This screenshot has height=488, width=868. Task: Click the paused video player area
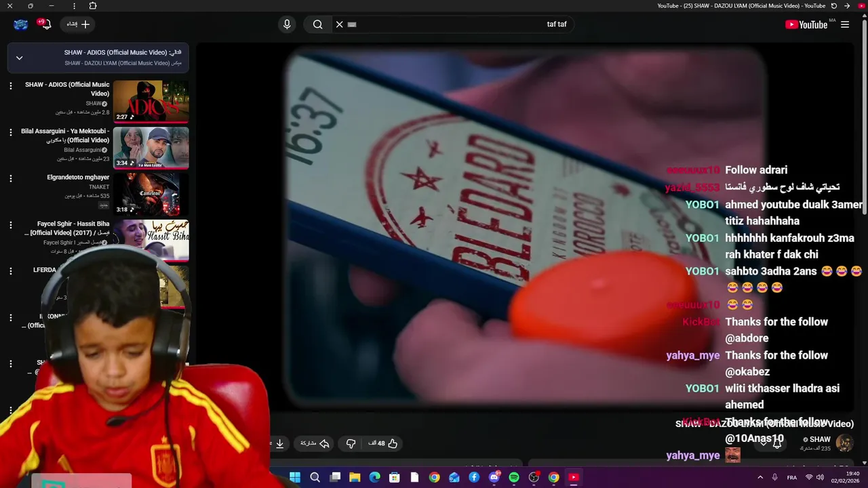pos(526,227)
